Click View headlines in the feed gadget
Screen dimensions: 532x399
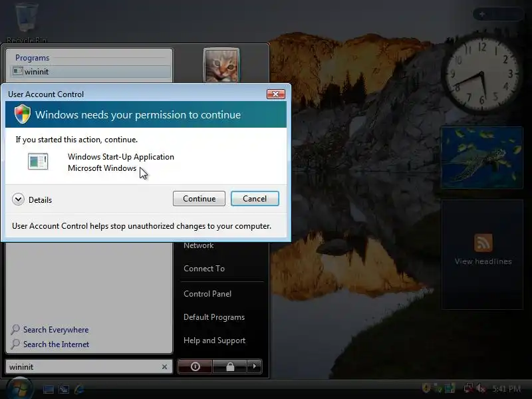click(x=483, y=261)
